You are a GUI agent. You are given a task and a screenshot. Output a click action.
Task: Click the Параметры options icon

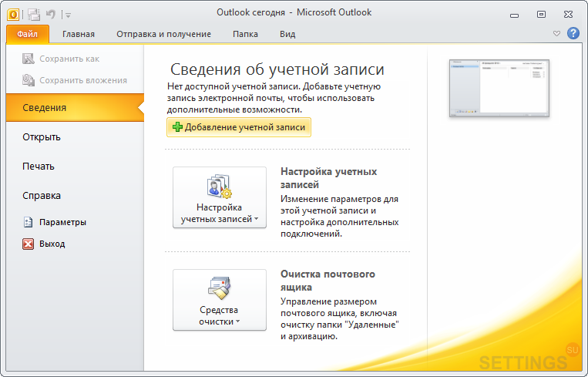(28, 223)
